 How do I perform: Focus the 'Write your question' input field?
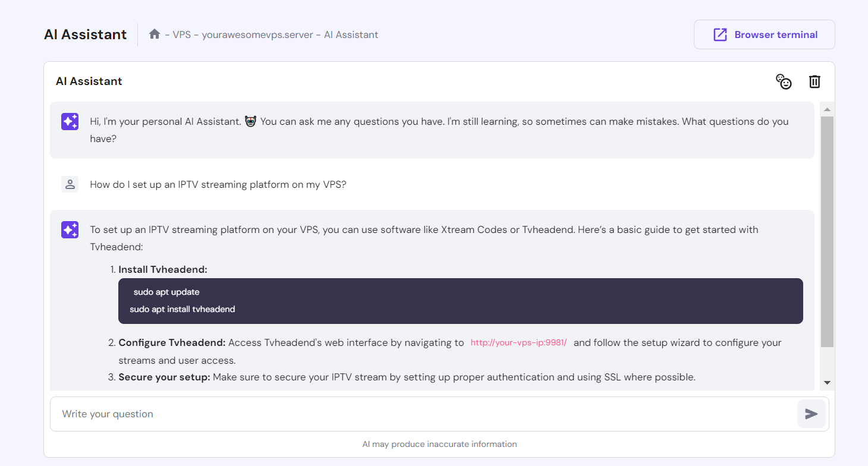click(x=422, y=414)
